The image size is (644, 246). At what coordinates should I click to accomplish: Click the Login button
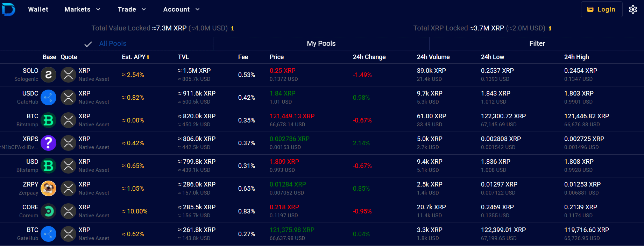601,9
